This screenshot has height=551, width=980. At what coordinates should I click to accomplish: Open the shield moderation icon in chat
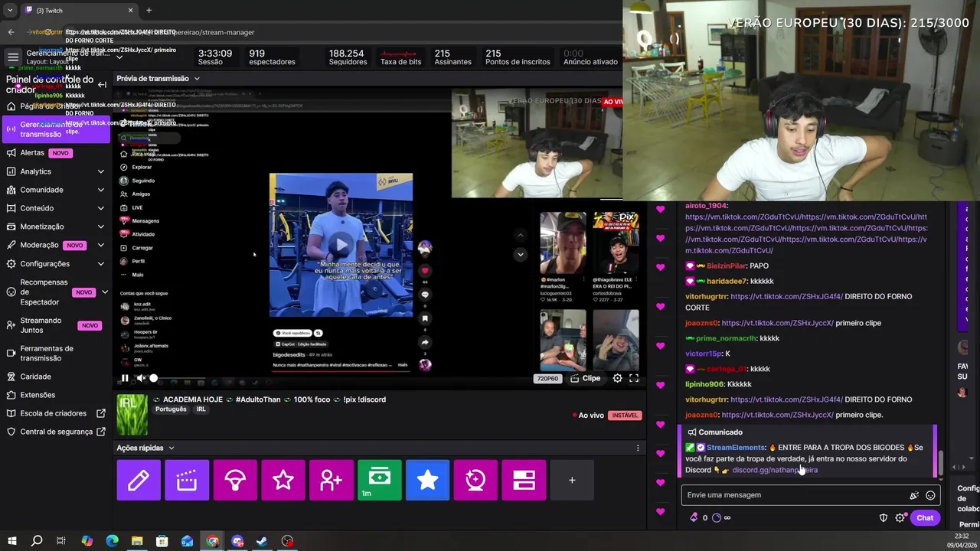click(883, 518)
